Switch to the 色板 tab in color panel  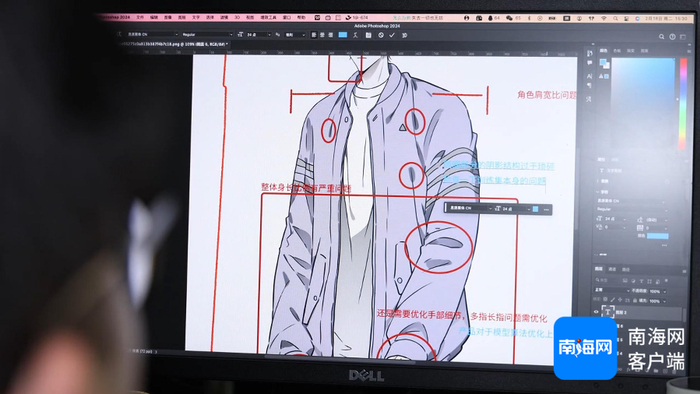click(617, 51)
